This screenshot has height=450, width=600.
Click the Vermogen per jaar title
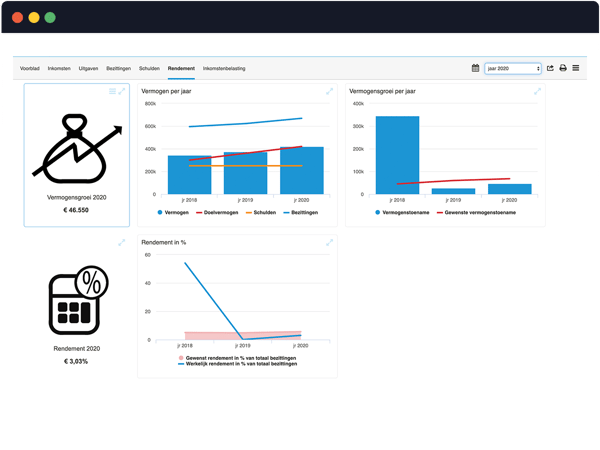(166, 91)
